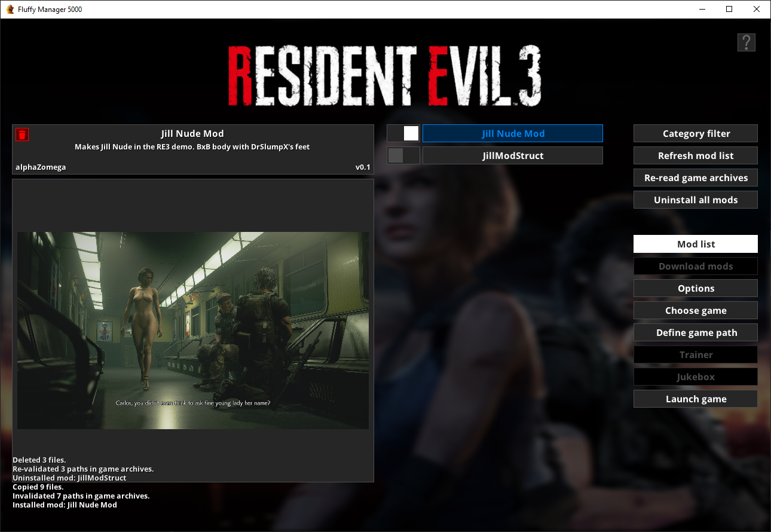The image size is (771, 532).
Task: Click Uninstall all mods
Action: [696, 200]
